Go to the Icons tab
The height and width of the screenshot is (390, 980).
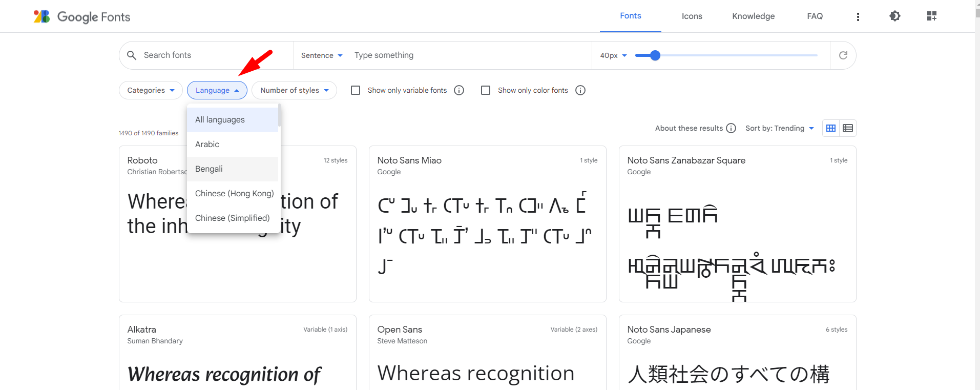(x=692, y=16)
